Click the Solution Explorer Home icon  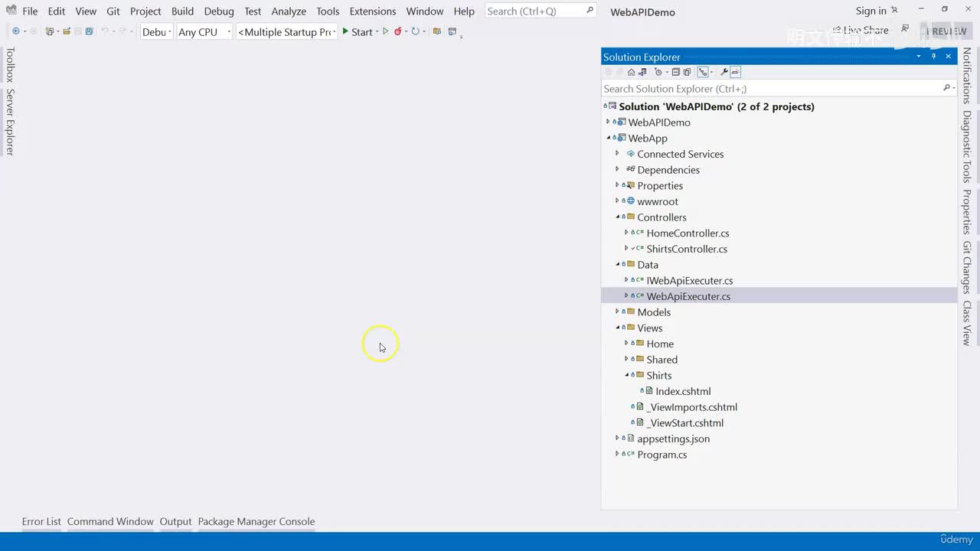632,72
